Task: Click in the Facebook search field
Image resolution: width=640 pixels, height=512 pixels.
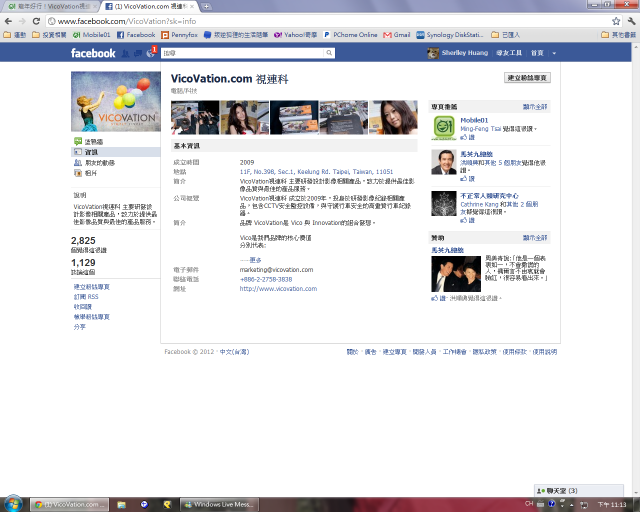Action: pyautogui.click(x=243, y=53)
